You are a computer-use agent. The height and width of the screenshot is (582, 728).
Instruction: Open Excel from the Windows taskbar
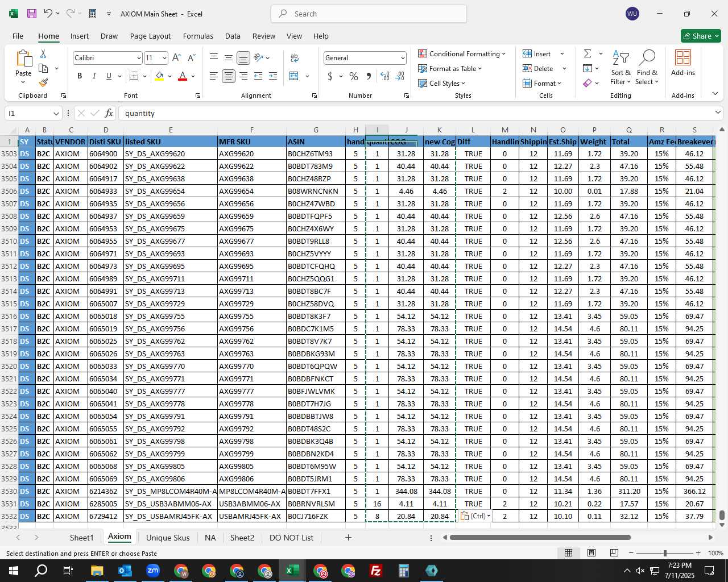tap(292, 571)
